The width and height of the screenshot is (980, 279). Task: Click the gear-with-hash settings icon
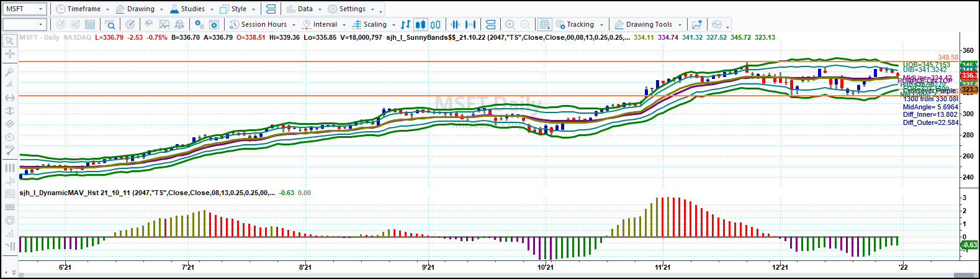[199, 24]
